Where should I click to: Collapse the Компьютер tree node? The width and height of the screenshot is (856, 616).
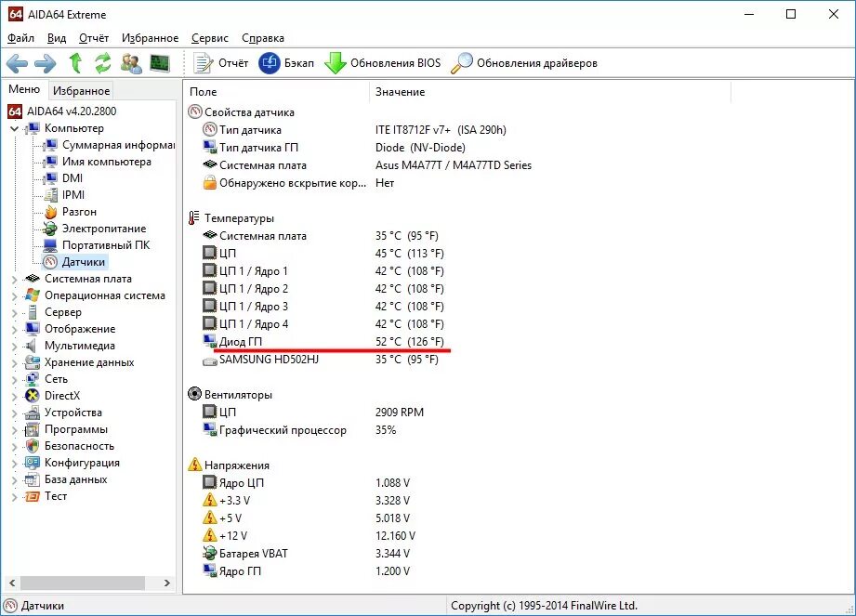click(15, 129)
